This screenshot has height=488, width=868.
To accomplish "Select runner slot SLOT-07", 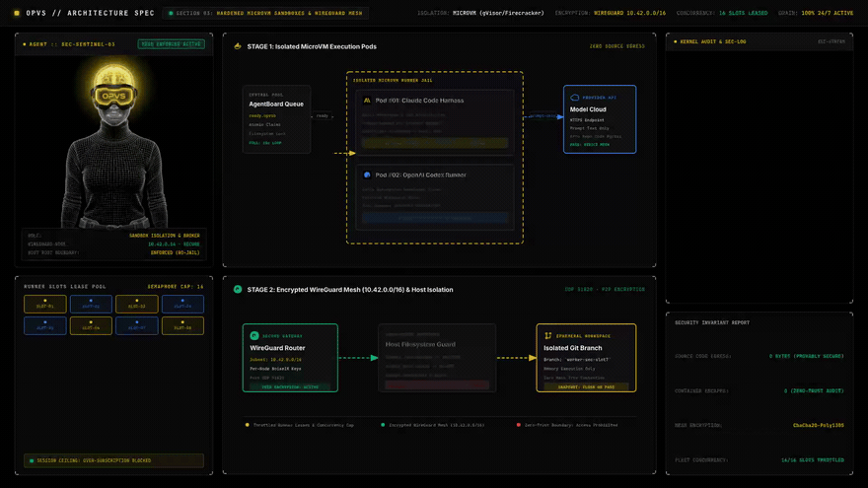I will 137,326.
